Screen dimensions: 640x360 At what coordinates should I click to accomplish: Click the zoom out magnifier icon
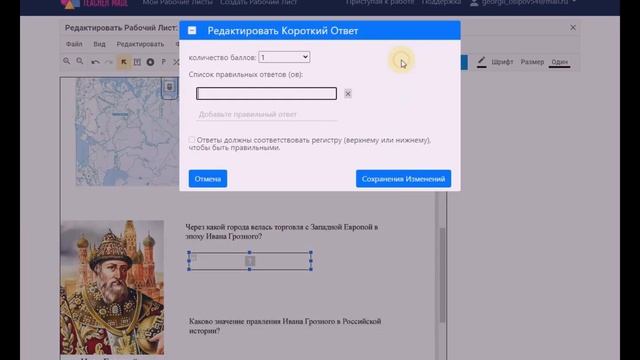click(80, 61)
